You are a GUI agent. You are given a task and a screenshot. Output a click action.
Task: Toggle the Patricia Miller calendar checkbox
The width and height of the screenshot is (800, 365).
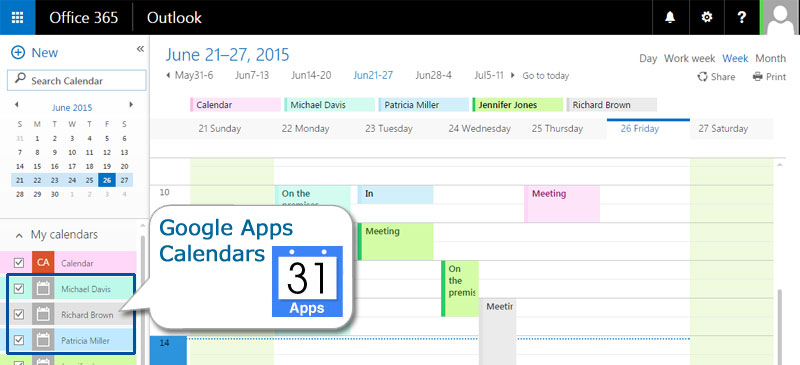click(x=19, y=340)
